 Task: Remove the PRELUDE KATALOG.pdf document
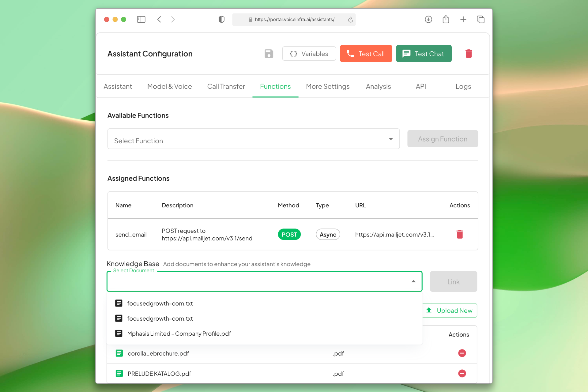click(462, 373)
